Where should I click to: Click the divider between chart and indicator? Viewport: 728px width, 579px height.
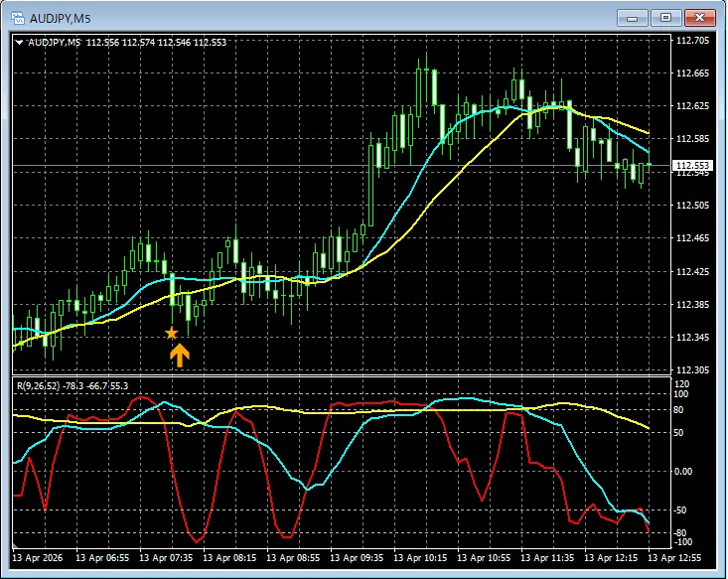338,376
